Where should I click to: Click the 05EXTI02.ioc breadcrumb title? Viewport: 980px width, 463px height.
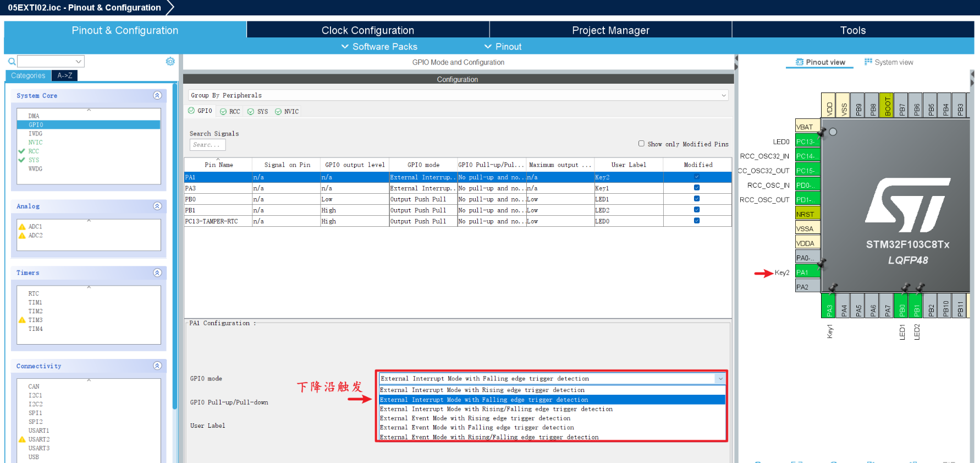coord(84,8)
